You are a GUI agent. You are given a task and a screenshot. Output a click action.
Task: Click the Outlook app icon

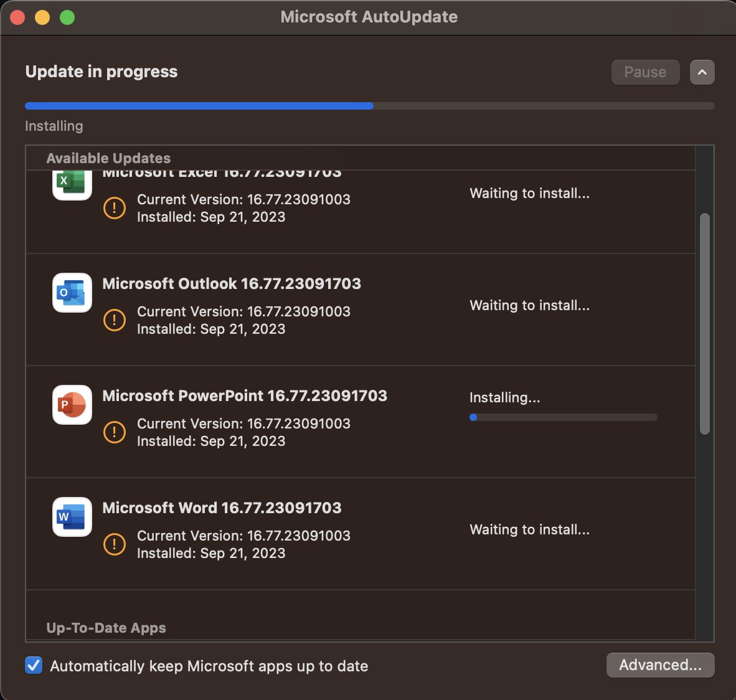click(72, 293)
